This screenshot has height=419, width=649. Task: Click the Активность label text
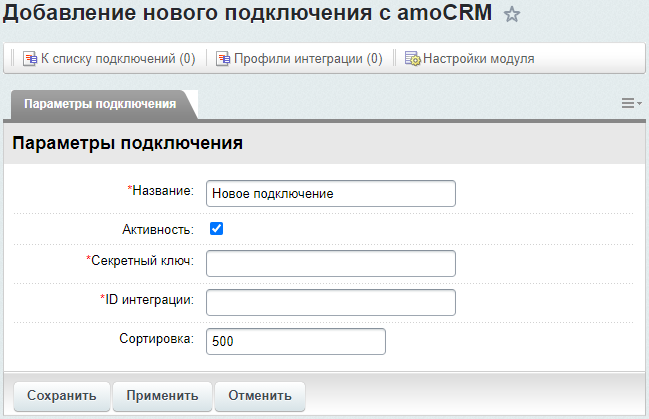coord(158,229)
